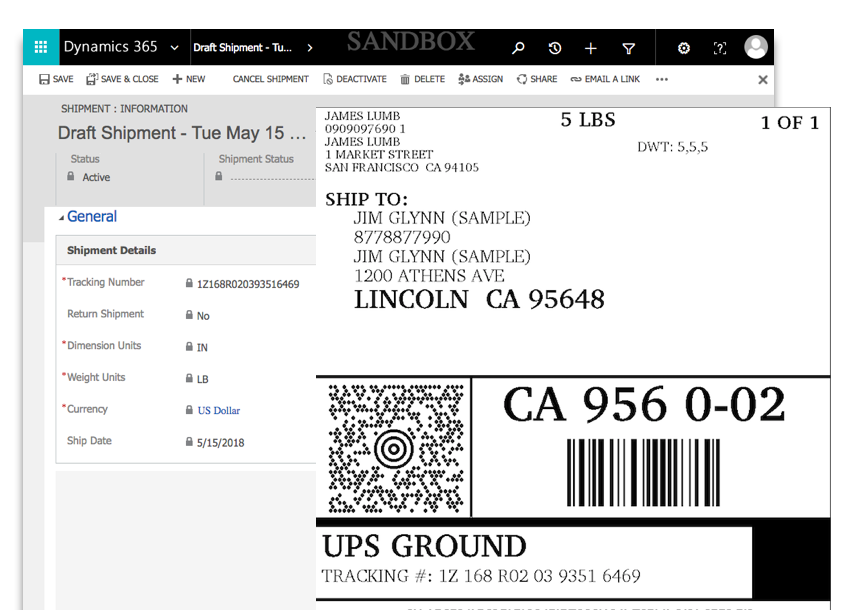Screen dimensions: 857x610
Task: Click the Save button in the command bar
Action: tap(56, 79)
